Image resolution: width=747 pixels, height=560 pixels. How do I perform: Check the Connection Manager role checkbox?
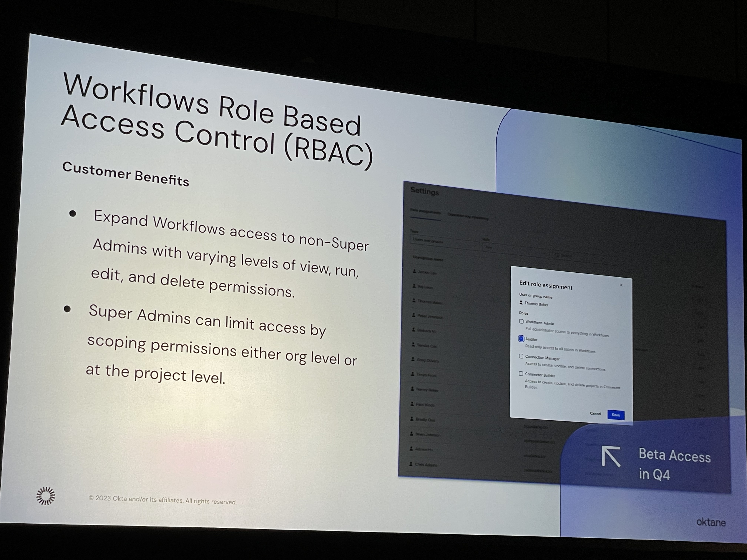521,356
